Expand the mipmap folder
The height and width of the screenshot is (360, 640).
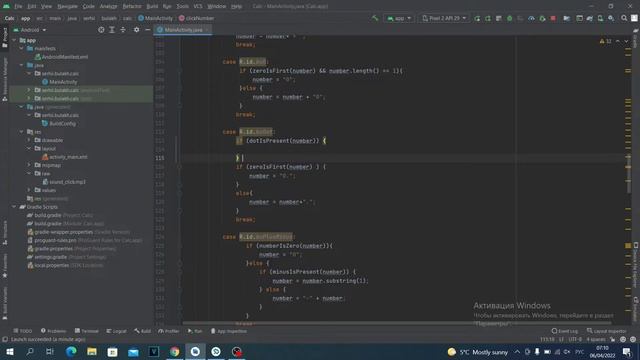coord(29,165)
